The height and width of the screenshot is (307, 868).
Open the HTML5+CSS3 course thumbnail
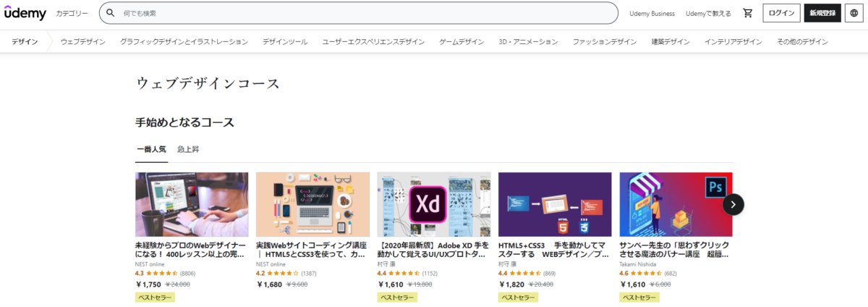click(555, 204)
